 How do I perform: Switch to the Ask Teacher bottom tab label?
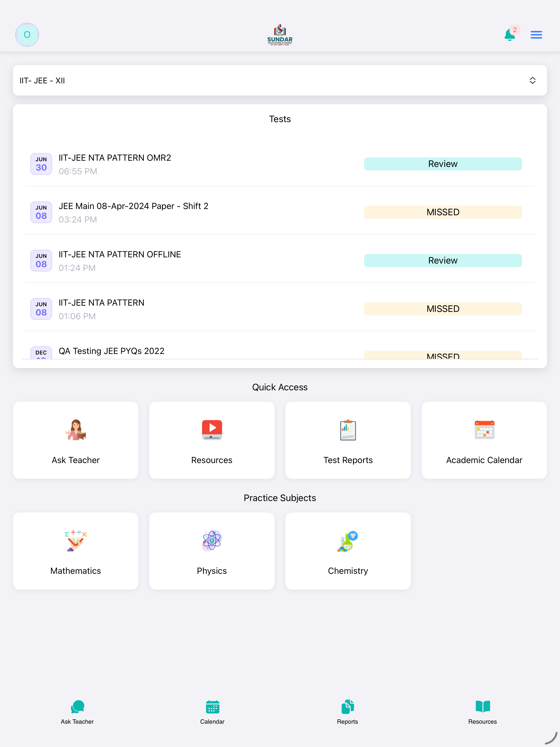click(77, 722)
